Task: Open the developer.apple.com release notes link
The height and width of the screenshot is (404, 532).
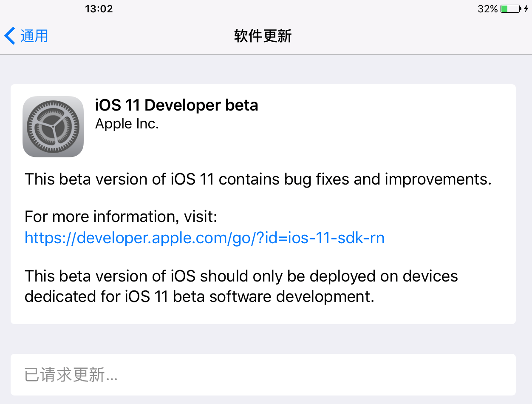Action: point(204,238)
